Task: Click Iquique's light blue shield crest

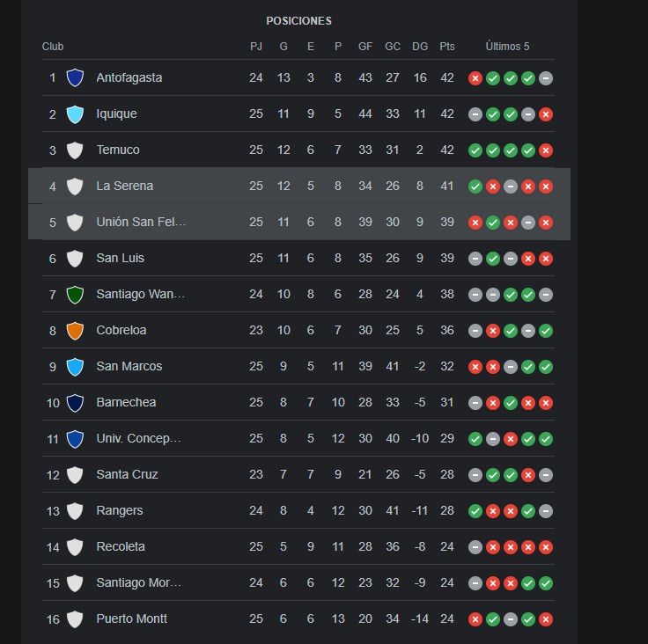Action: [75, 114]
